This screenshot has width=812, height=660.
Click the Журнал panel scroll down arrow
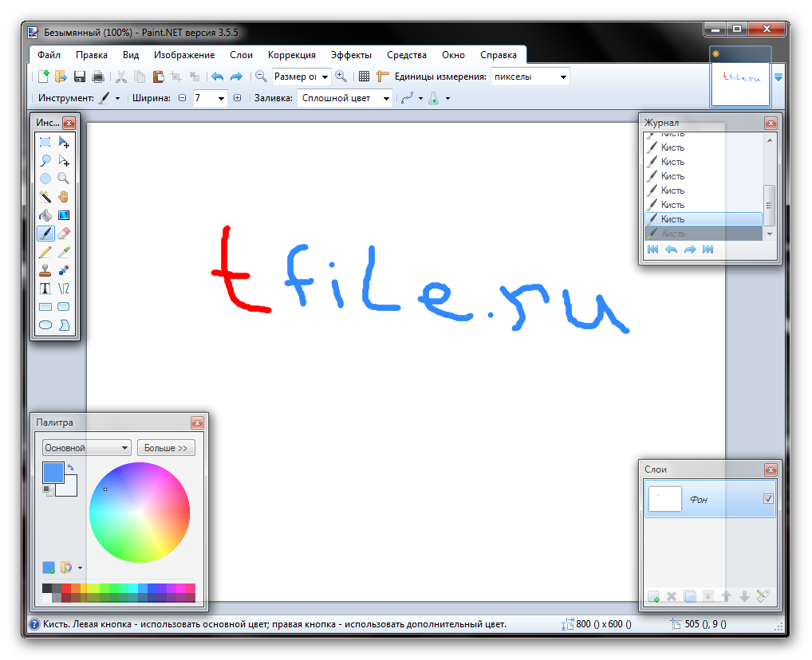point(770,234)
